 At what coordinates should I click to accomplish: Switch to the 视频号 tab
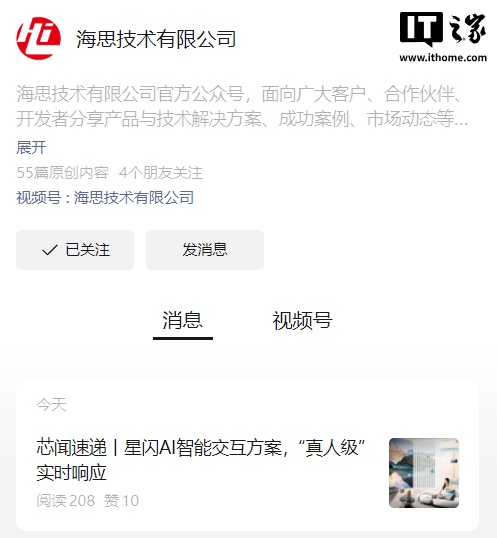coord(302,320)
